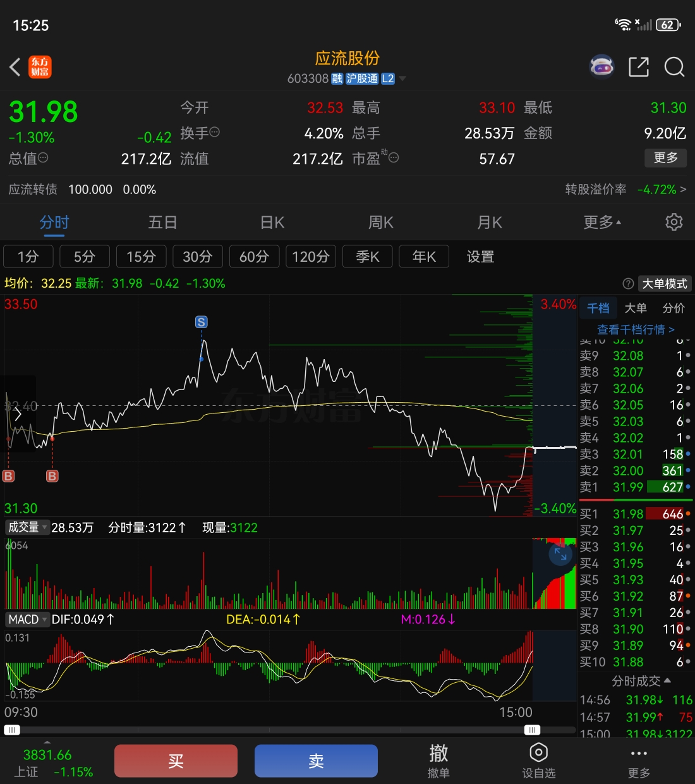Image resolution: width=695 pixels, height=784 pixels.
Task: Expand 转股溢价率 details arrow
Action: pyautogui.click(x=683, y=189)
